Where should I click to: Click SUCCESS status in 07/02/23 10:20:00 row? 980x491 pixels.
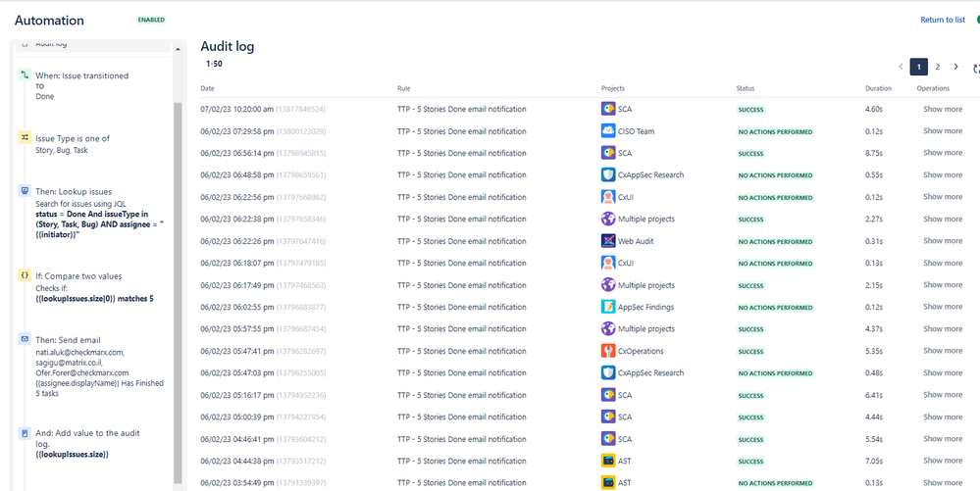pos(751,110)
